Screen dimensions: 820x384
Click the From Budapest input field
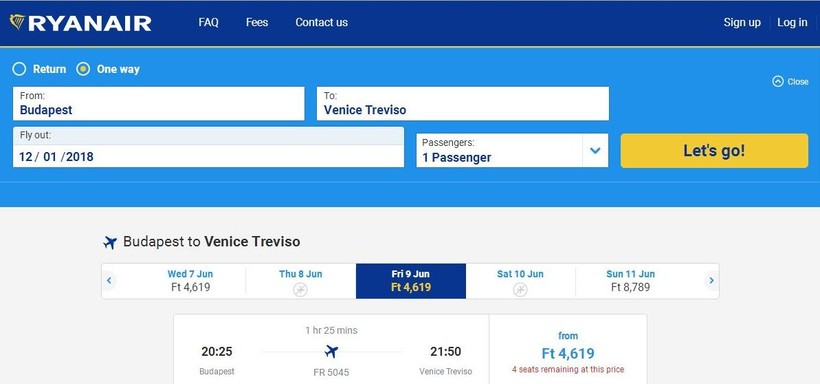158,104
